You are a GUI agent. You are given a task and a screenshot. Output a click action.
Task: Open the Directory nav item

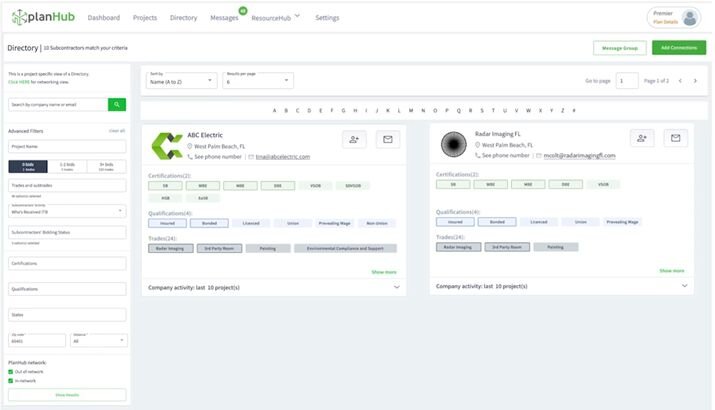point(183,18)
